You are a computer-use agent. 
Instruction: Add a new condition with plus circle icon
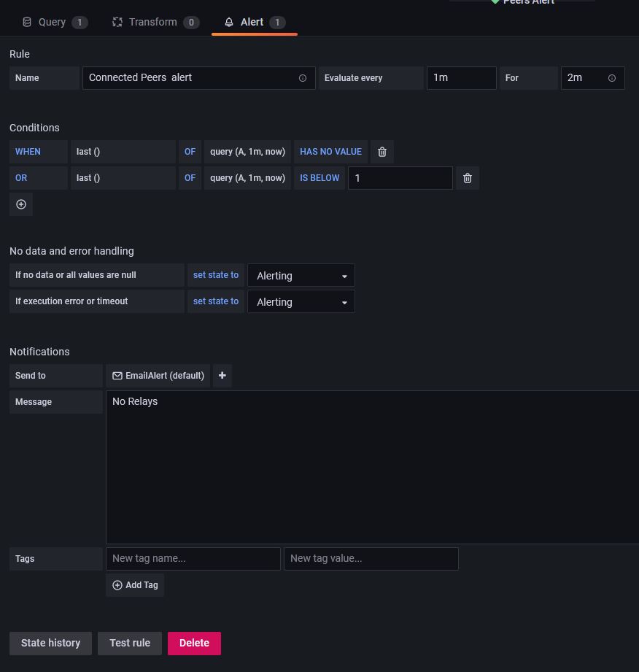[x=21, y=204]
